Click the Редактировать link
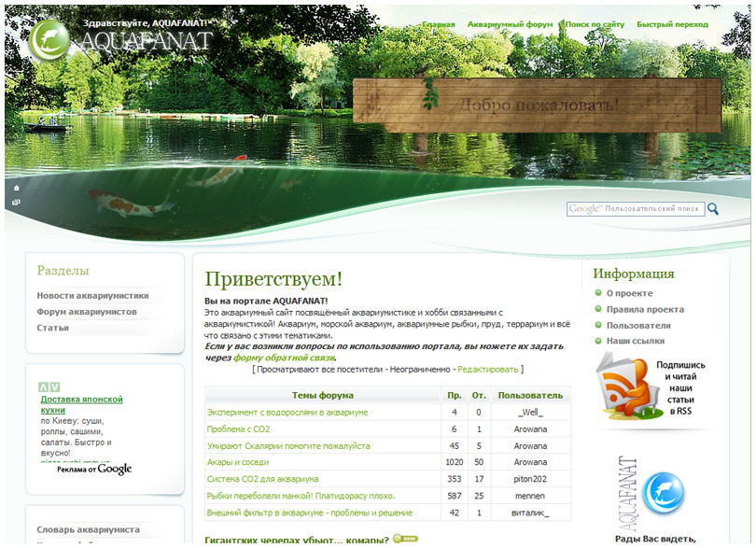The height and width of the screenshot is (548, 756). pos(488,369)
